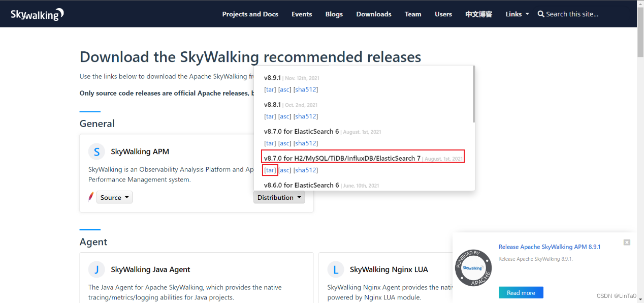Open the Source dropdown
The width and height of the screenshot is (644, 303).
click(x=114, y=198)
